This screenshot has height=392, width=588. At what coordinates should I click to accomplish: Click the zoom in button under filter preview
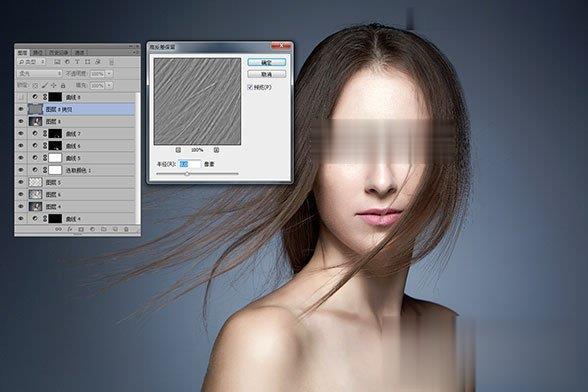click(x=216, y=150)
